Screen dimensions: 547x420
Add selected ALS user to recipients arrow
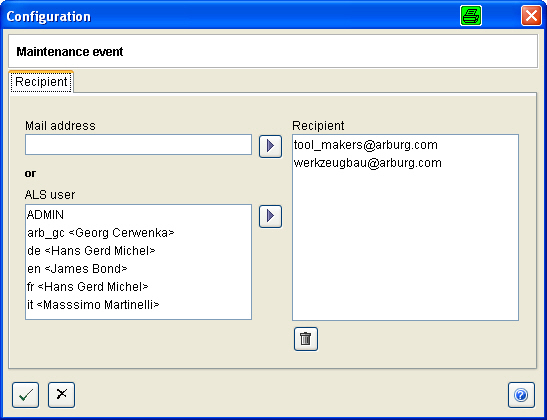270,216
